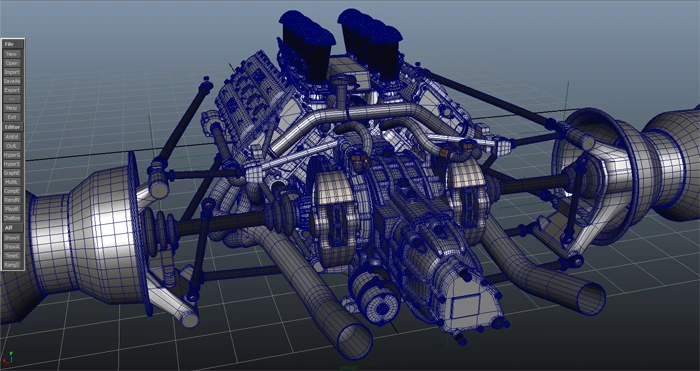Click the Miniz button
Image resolution: width=700 pixels, height=371 pixels.
coord(12,108)
